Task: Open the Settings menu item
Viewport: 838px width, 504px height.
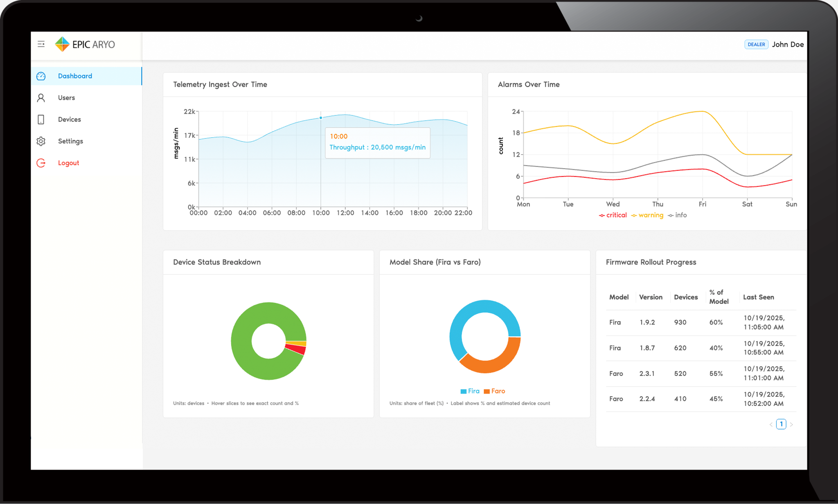Action: [70, 141]
